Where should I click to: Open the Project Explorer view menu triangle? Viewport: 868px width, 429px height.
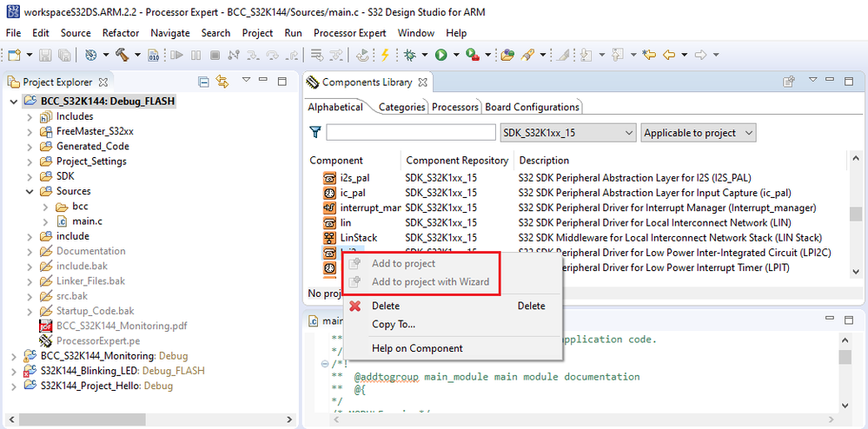click(x=247, y=80)
